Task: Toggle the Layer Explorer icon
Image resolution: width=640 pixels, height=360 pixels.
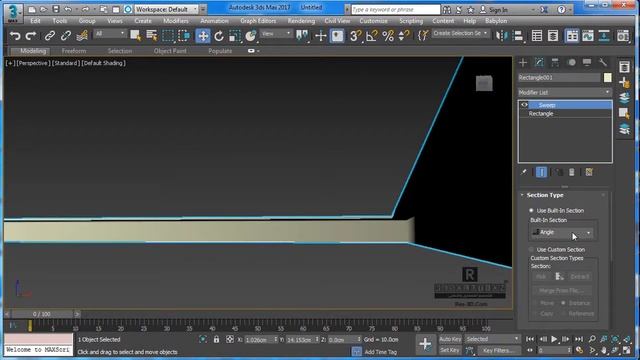Action: (x=553, y=36)
